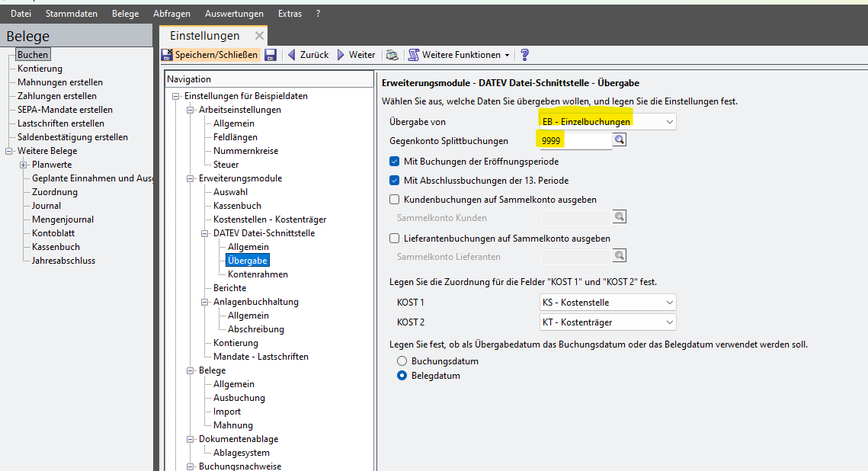Close the Einstellungen tab with the X
The height and width of the screenshot is (471, 868).
pyautogui.click(x=259, y=36)
